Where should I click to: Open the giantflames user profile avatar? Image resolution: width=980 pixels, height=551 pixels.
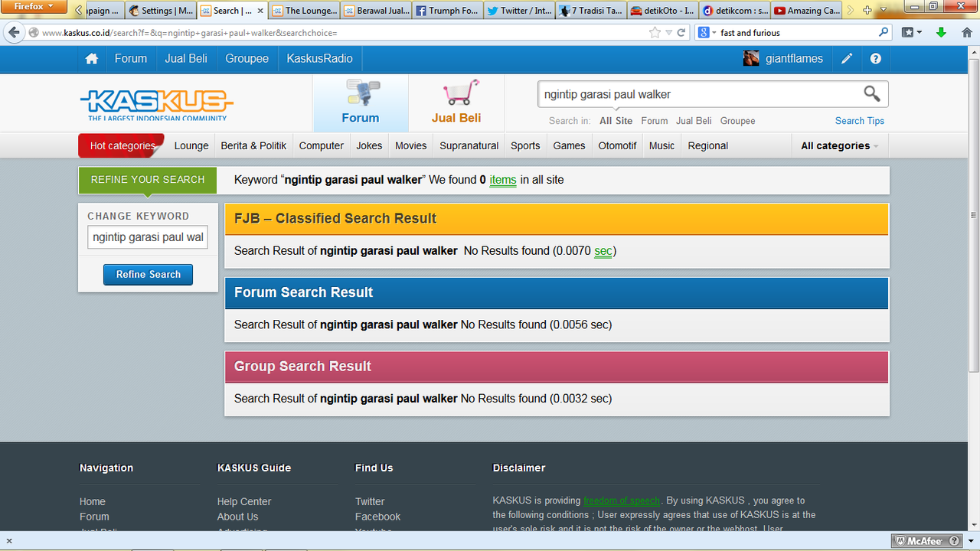(751, 59)
